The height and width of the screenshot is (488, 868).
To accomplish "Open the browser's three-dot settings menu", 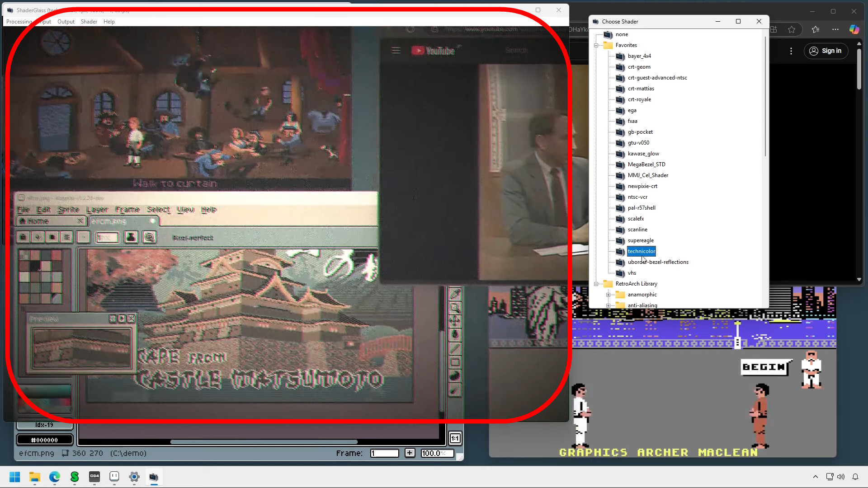I will [x=835, y=29].
